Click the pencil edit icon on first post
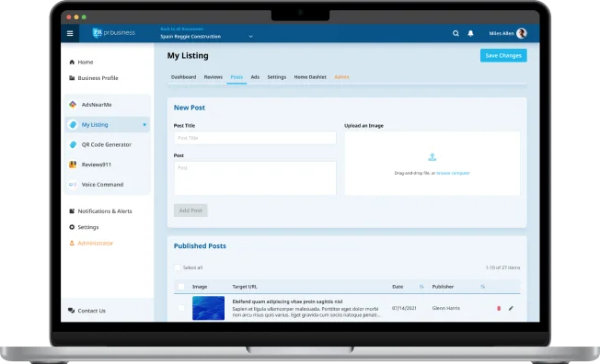The image size is (600, 364). 511,308
